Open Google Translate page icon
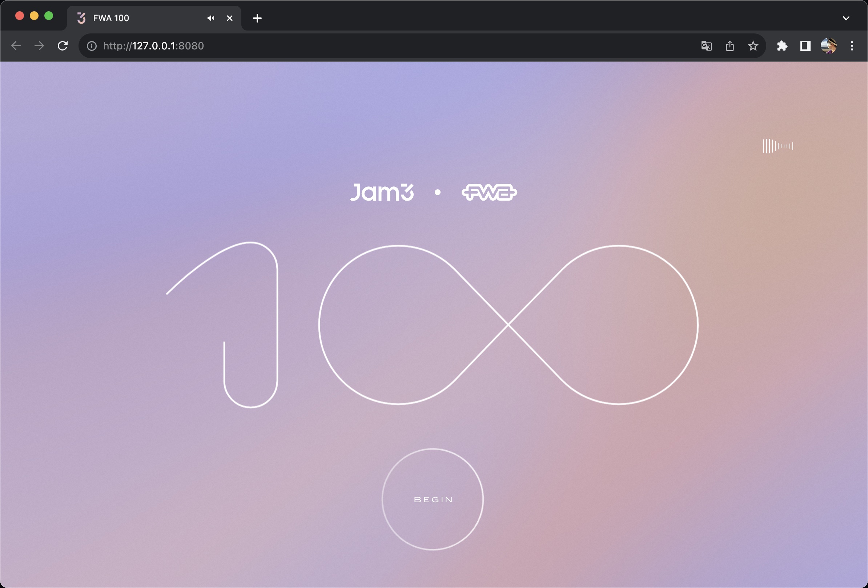This screenshot has height=588, width=868. click(706, 46)
